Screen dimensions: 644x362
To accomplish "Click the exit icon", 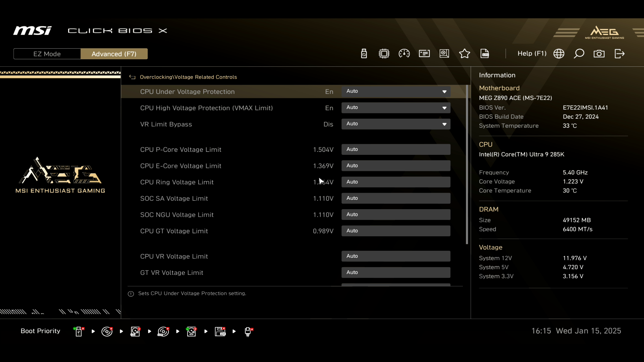I will (x=620, y=54).
